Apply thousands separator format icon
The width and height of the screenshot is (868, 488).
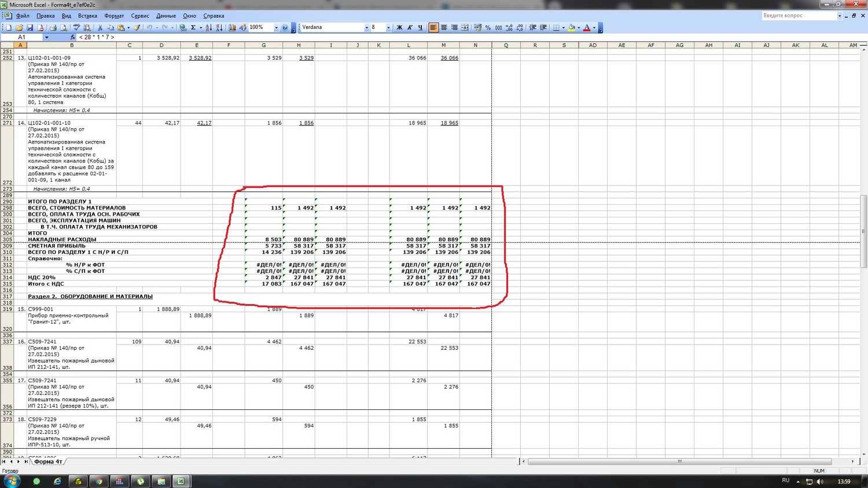[498, 27]
